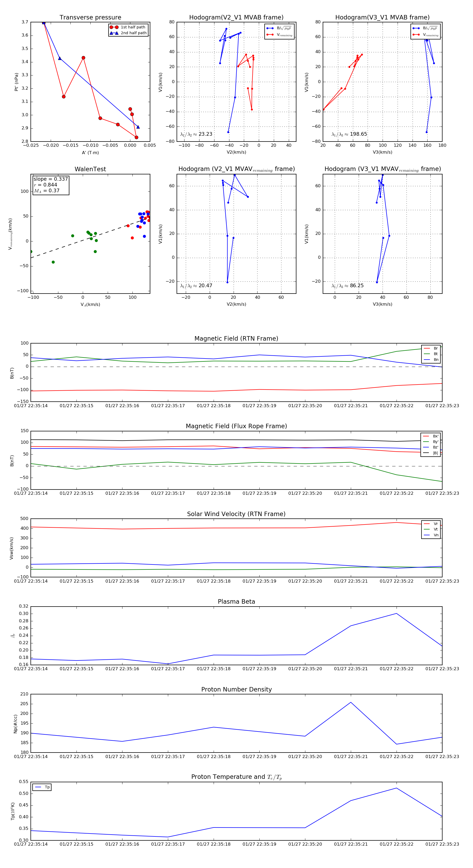Click the 'Transverse pressure' plot title
The height and width of the screenshot is (868, 473).
90,18
